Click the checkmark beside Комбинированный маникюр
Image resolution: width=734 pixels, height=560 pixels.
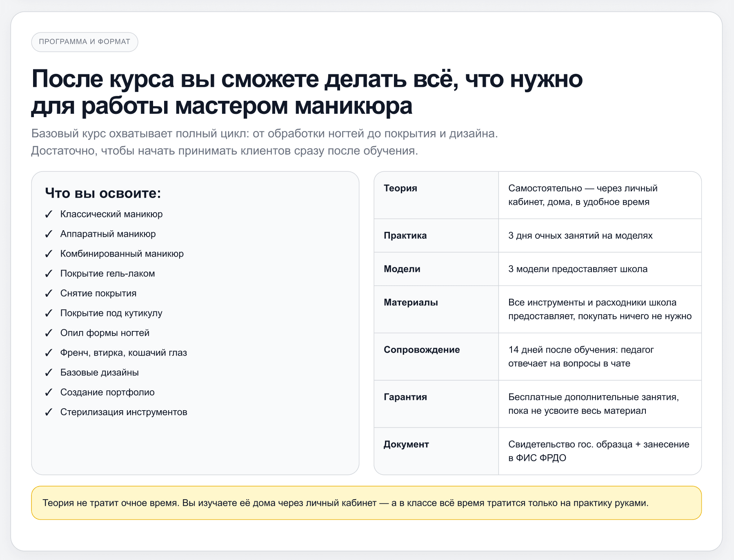[49, 254]
